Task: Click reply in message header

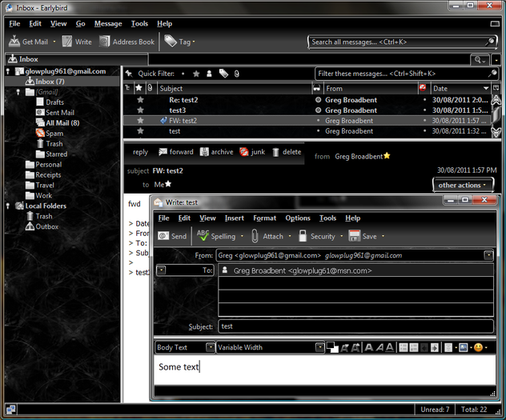Action: tap(140, 152)
